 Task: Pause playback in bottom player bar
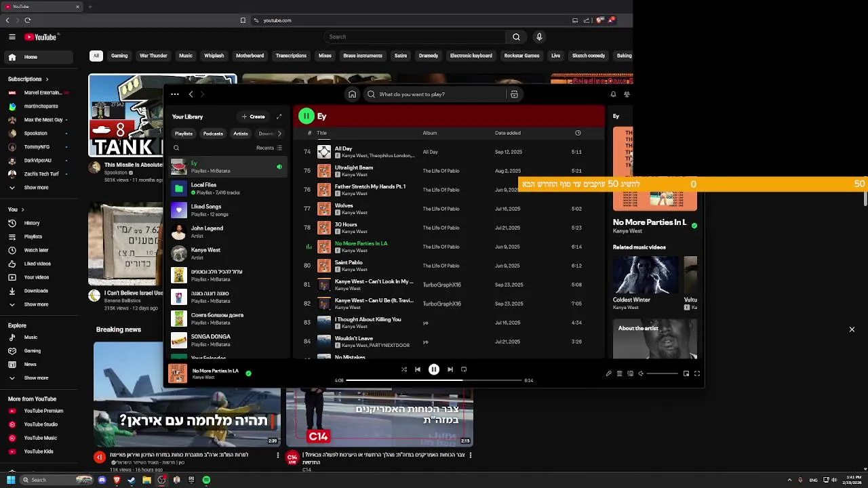click(x=434, y=369)
